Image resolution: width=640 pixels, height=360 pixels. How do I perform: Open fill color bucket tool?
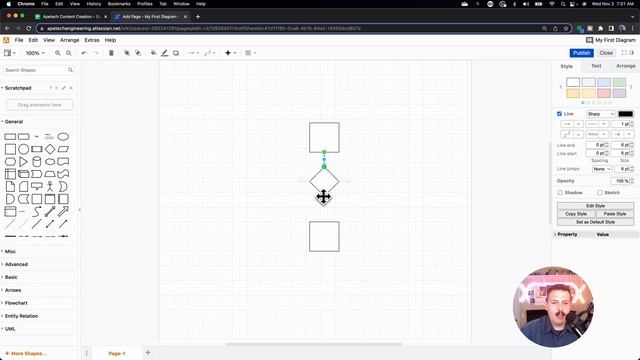pyautogui.click(x=153, y=53)
